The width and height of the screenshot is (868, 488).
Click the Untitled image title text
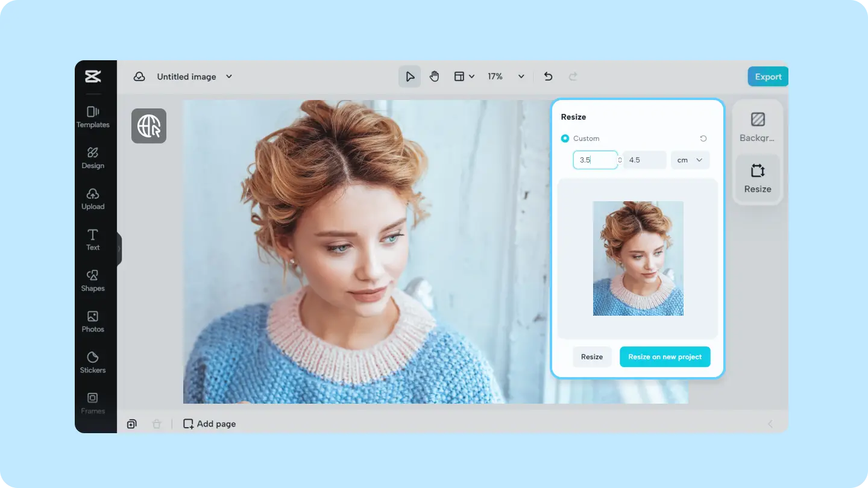[x=186, y=77]
